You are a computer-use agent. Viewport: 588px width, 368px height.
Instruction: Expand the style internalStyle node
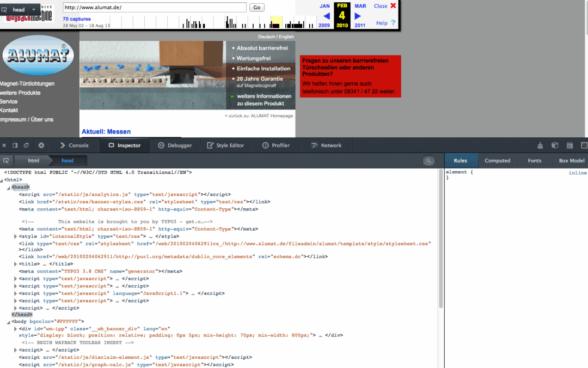pyautogui.click(x=15, y=236)
